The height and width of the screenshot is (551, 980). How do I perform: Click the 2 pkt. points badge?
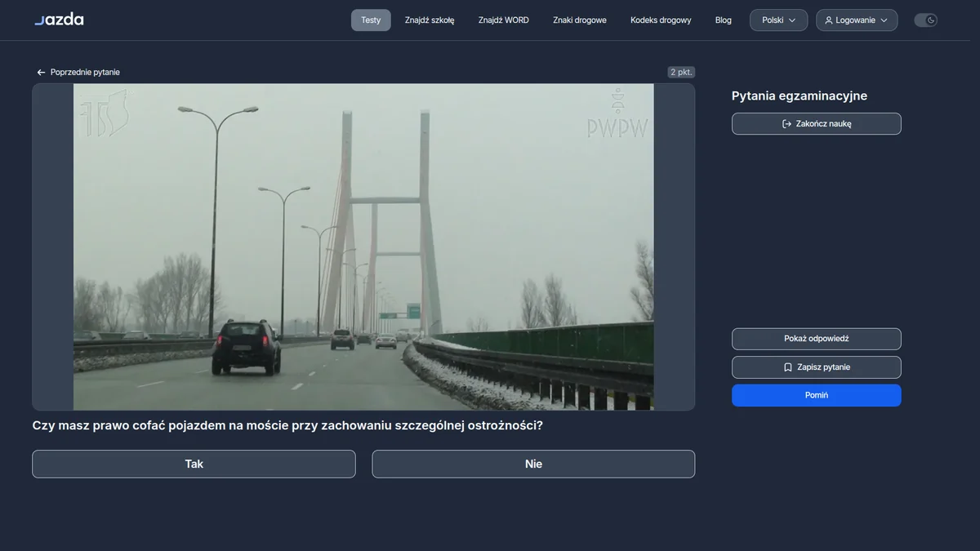click(681, 73)
